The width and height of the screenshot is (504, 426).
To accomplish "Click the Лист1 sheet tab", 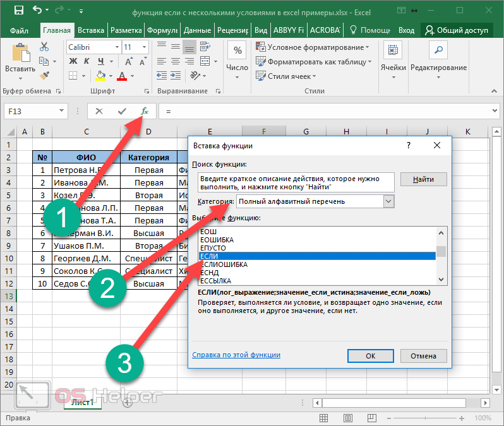I will (x=83, y=402).
